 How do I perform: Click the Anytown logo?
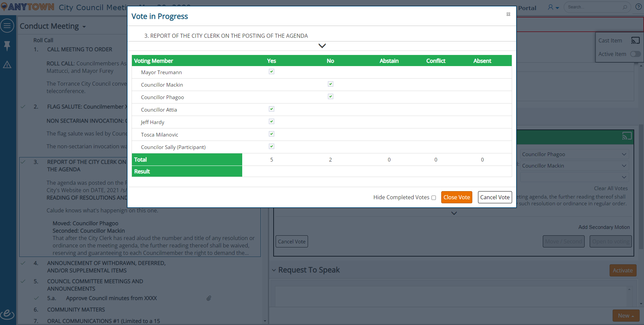(x=28, y=7)
